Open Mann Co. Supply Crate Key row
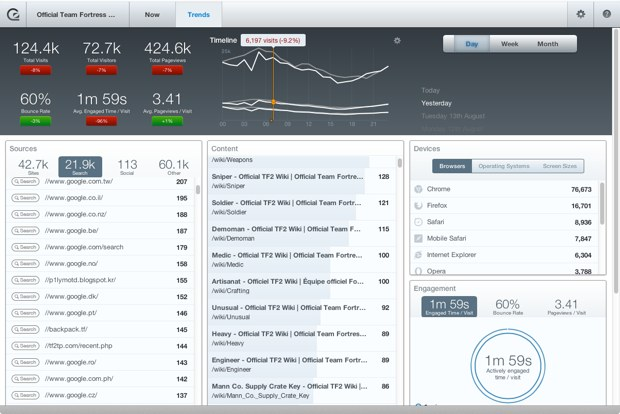The width and height of the screenshot is (620, 414). (x=302, y=391)
